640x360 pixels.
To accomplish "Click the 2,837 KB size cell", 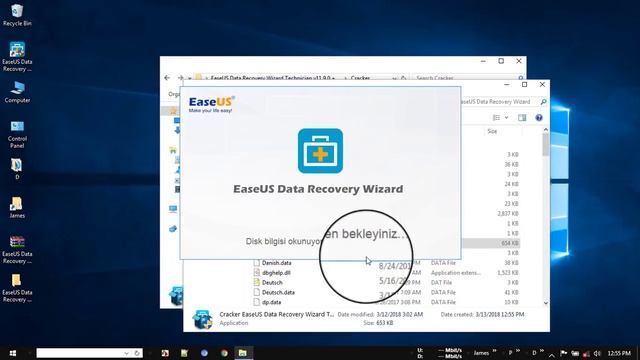I will [x=508, y=213].
